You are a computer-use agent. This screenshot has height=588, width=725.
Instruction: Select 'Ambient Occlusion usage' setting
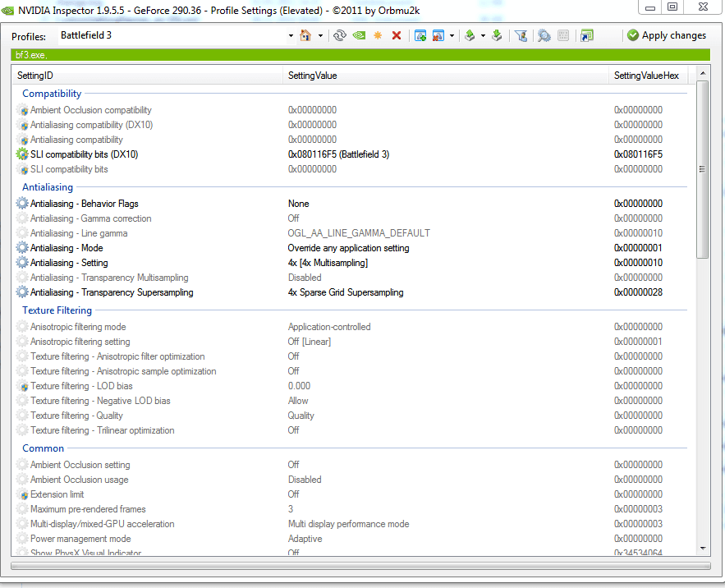pos(80,480)
